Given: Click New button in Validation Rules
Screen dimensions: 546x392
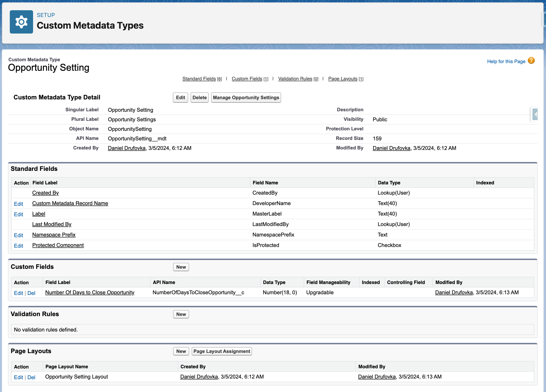Looking at the screenshot, I should 181,314.
